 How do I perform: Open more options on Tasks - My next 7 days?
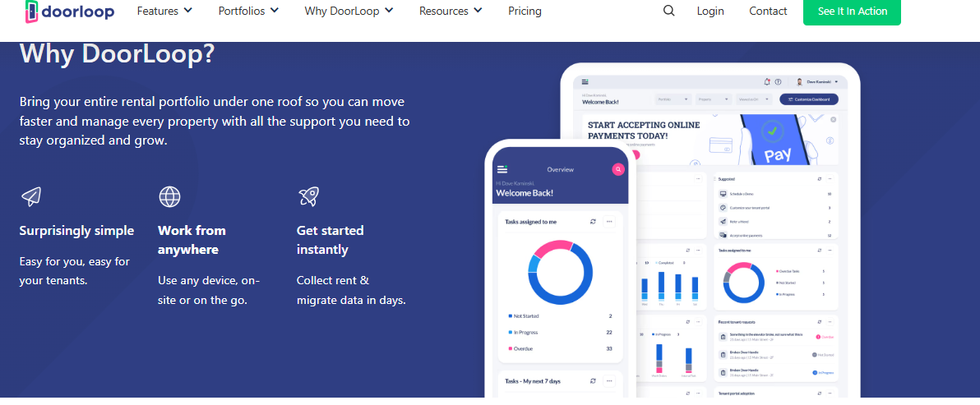pyautogui.click(x=609, y=380)
